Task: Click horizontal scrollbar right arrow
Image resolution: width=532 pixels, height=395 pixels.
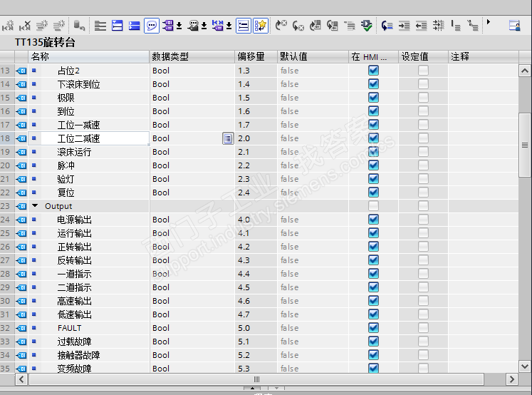Action: pos(511,379)
